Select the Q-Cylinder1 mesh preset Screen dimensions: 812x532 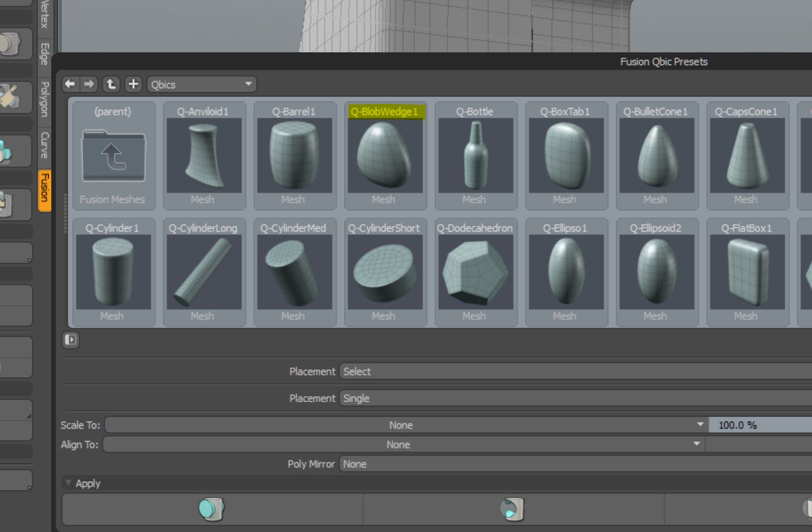pos(113,272)
